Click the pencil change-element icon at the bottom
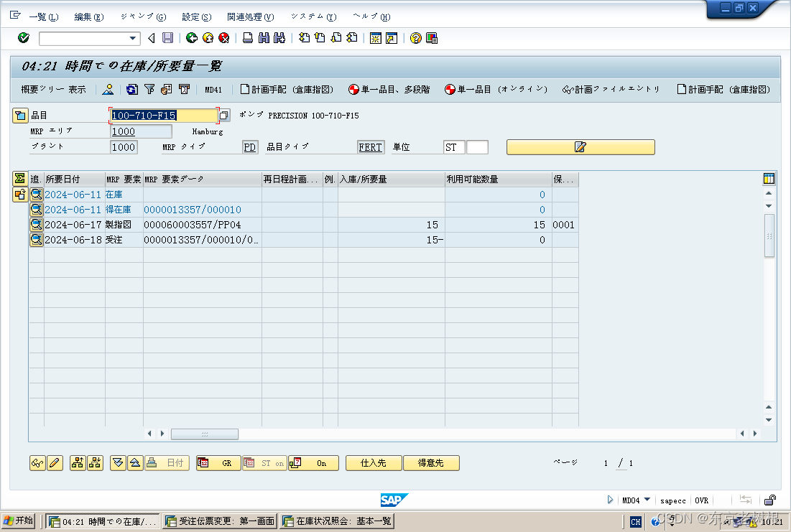The height and width of the screenshot is (532, 791). tap(55, 463)
